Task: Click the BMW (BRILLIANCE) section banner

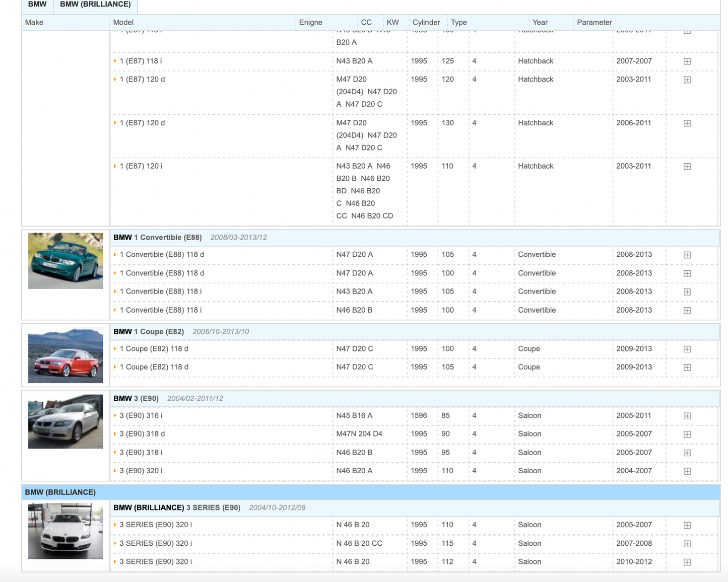Action: pyautogui.click(x=371, y=492)
